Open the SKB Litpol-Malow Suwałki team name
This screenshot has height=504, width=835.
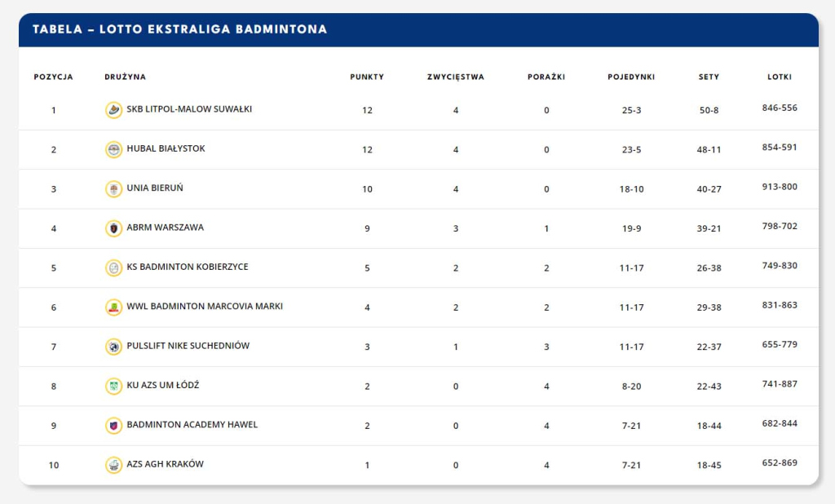click(189, 109)
